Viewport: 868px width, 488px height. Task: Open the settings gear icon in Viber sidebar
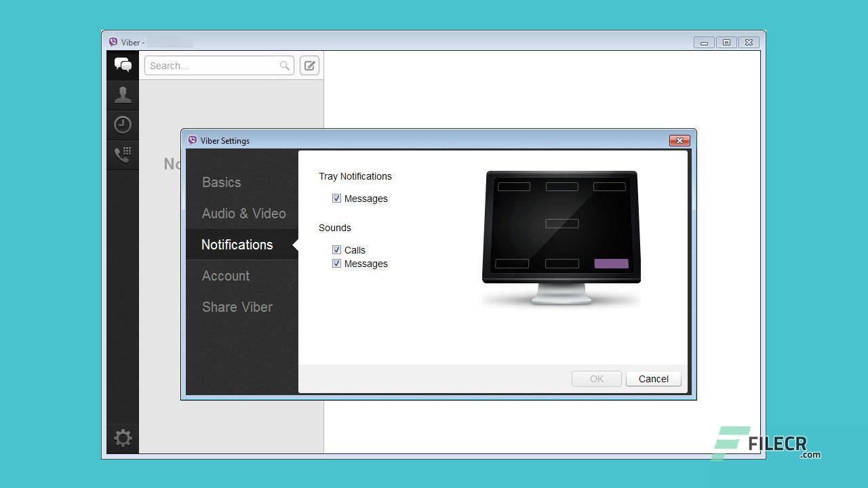point(123,438)
